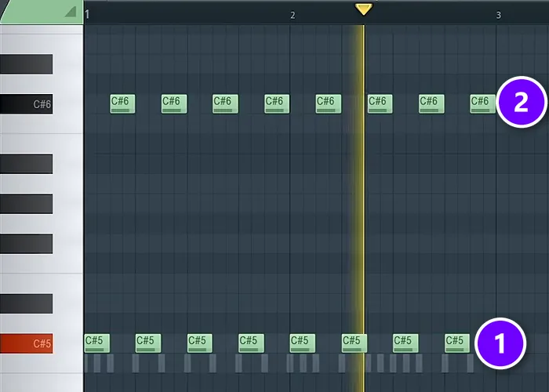Select the C#5 note starting at bar 2
The width and height of the screenshot is (549, 392).
pos(303,343)
